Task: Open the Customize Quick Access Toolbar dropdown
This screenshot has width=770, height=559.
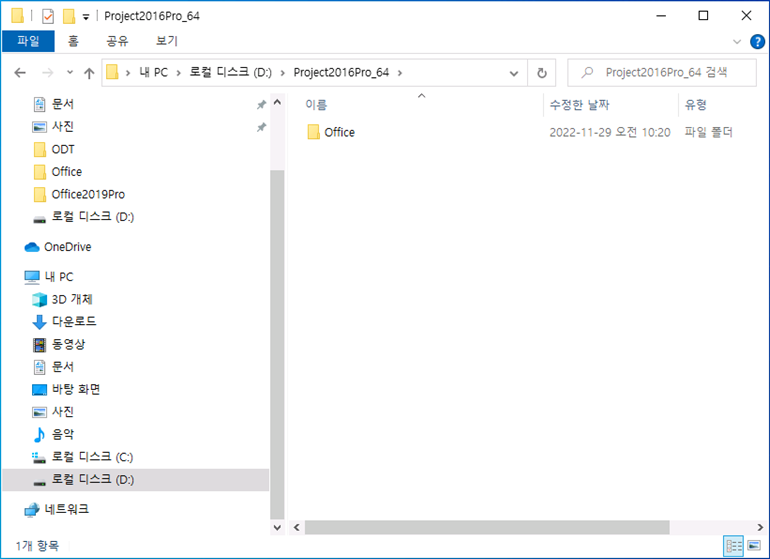Action: (x=86, y=17)
